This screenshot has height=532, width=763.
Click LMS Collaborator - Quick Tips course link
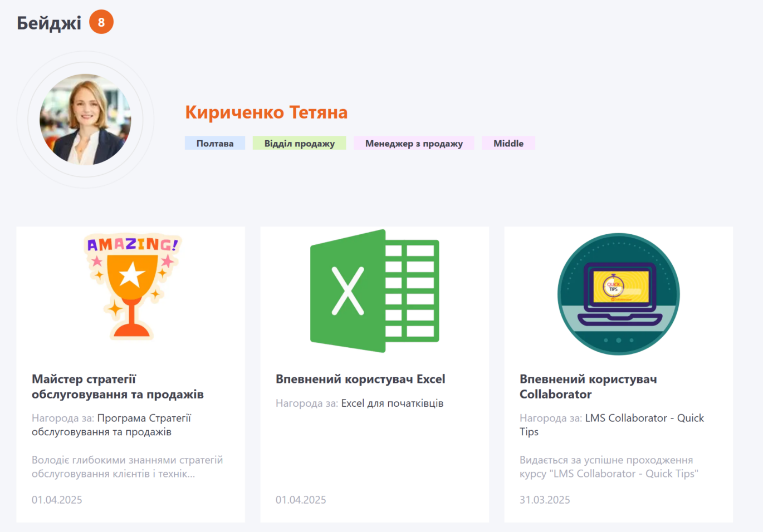click(x=644, y=418)
